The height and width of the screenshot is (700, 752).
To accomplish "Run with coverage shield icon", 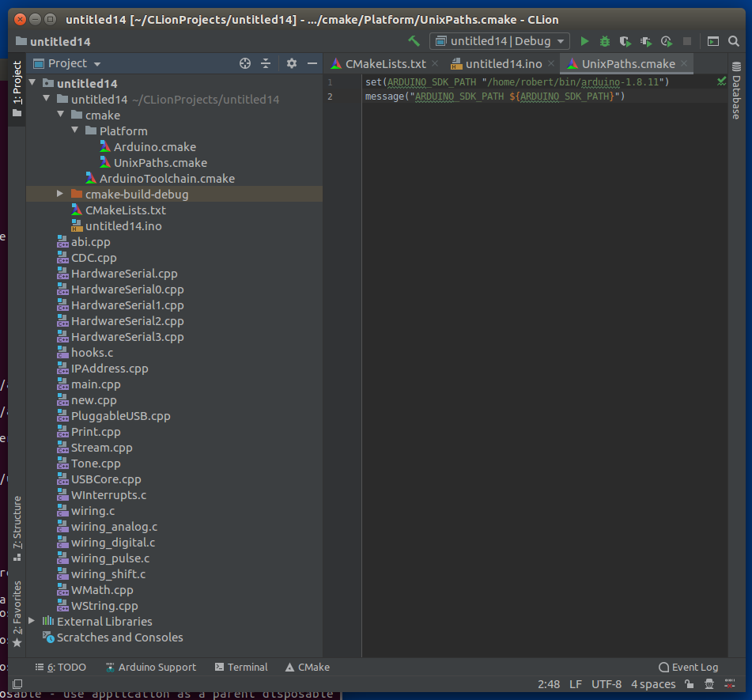I will [625, 41].
